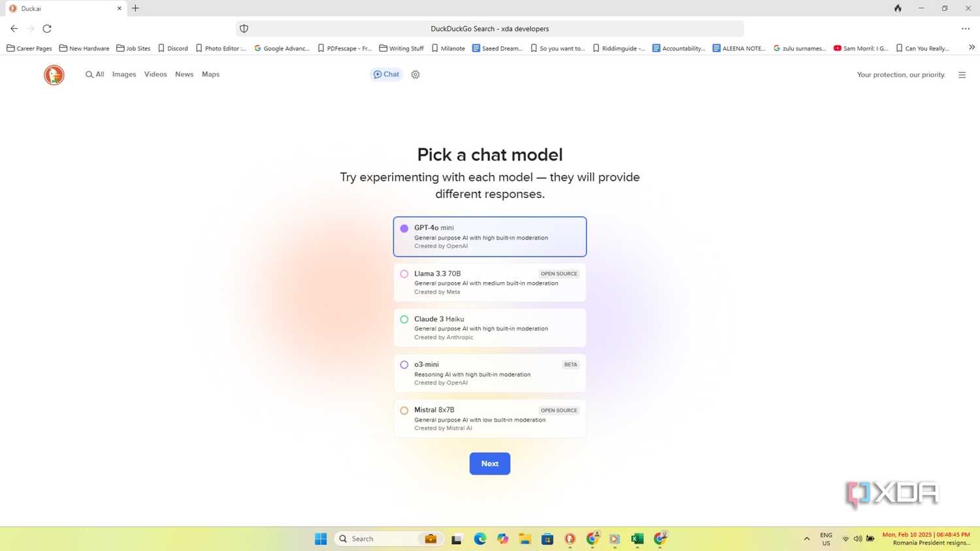Click 'Created by Anthropic' text
Screen dimensions: 980x551
tap(444, 338)
